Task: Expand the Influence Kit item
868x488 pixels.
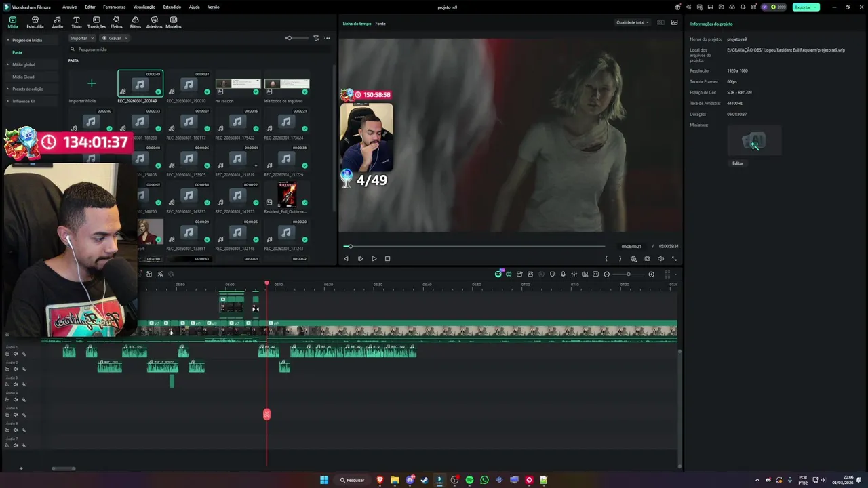Action: 8,101
